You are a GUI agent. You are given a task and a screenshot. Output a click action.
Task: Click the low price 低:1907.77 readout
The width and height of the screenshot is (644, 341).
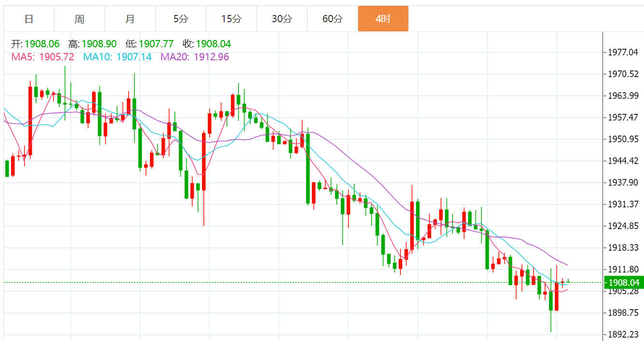(149, 44)
